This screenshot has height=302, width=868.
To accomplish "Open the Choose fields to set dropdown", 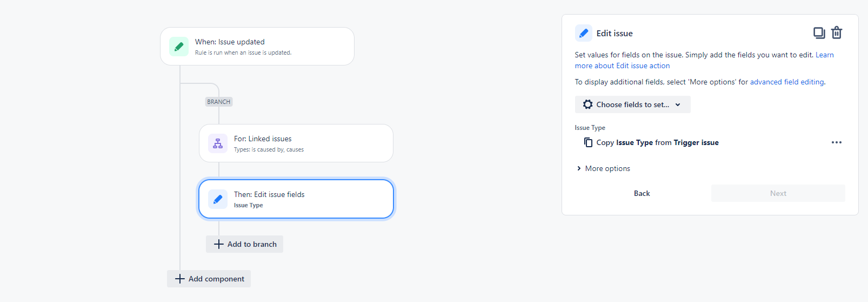I will point(633,104).
